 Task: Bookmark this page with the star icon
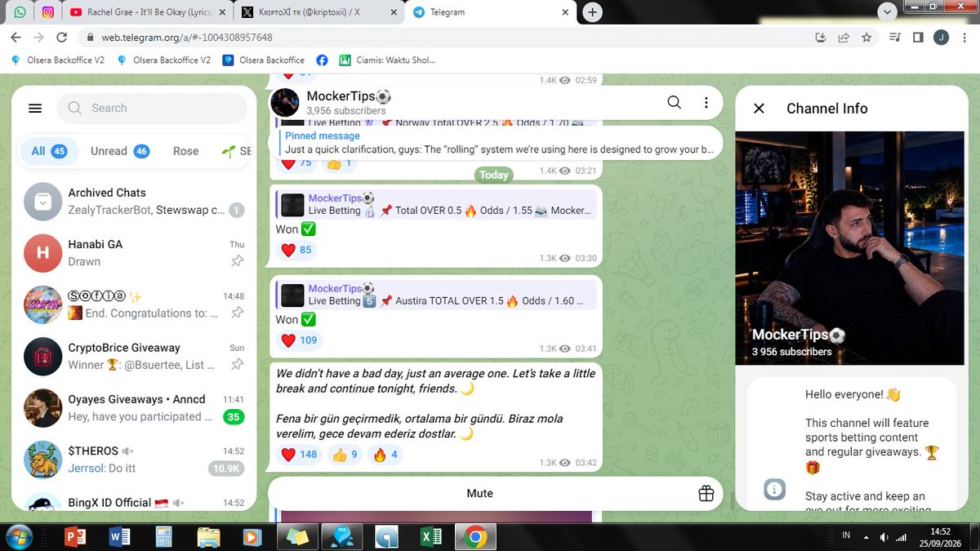[866, 38]
